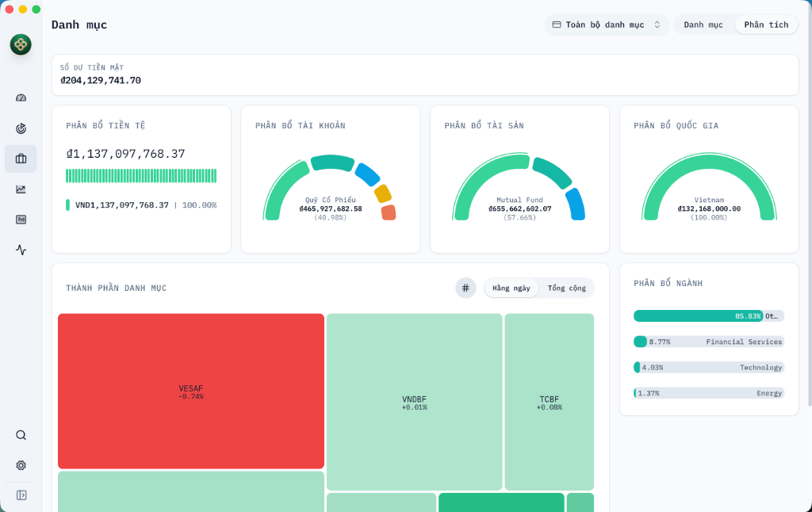Click the income card icon in sidebar
This screenshot has height=512, width=812.
coord(21,220)
